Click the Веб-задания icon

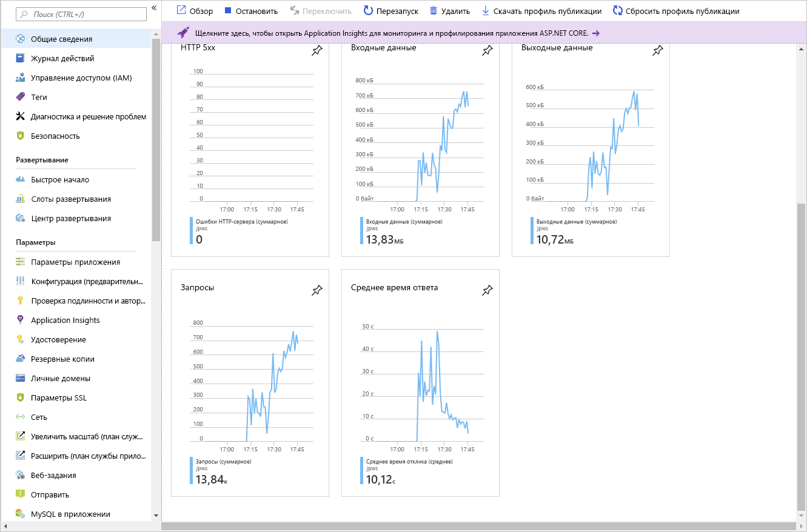pos(20,475)
